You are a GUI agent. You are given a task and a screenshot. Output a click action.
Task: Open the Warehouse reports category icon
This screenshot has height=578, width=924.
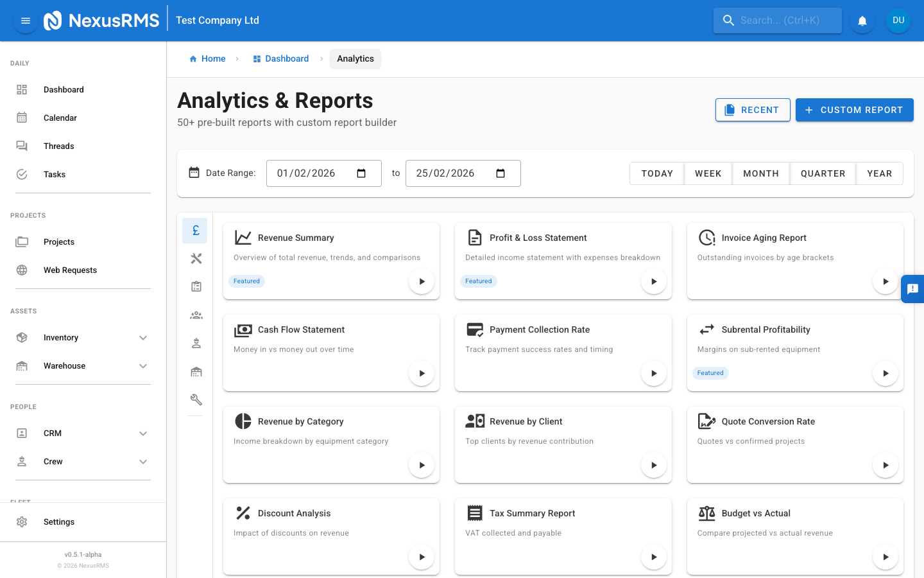click(x=195, y=371)
